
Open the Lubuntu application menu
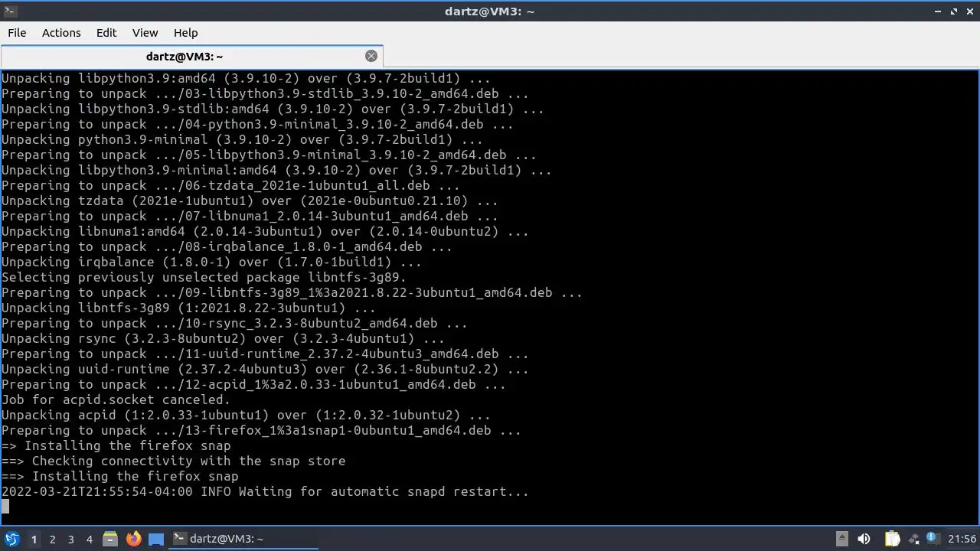11,539
